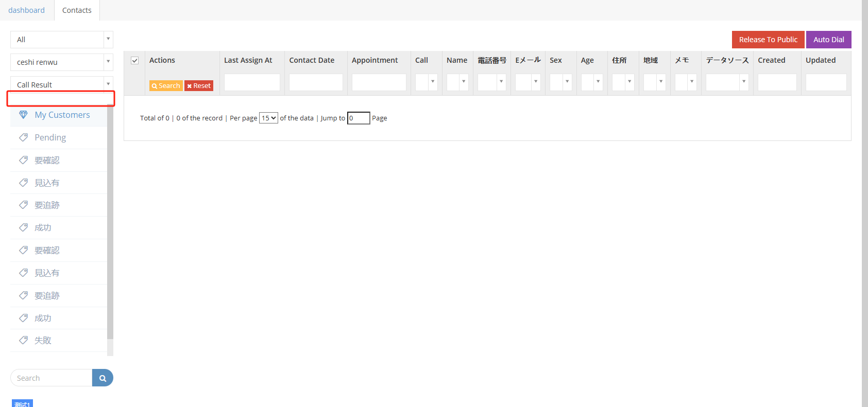Click the Created column header
The image size is (868, 407).
772,60
